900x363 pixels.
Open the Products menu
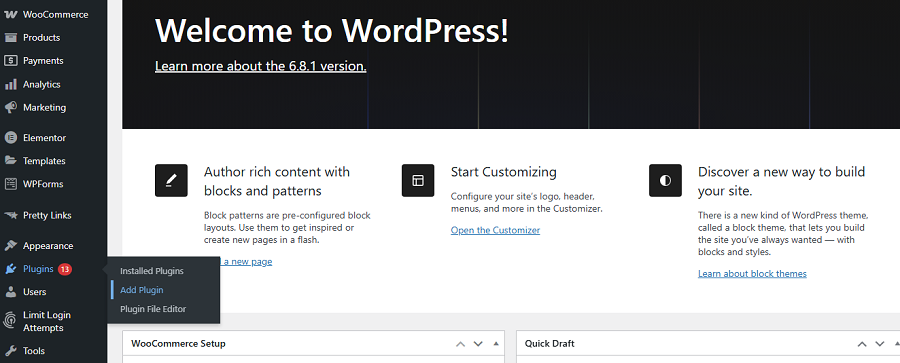pyautogui.click(x=41, y=37)
